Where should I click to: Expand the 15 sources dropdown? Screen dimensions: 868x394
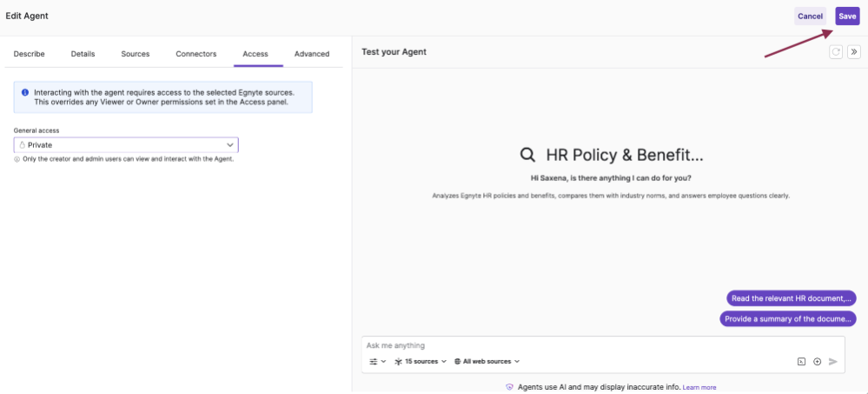[421, 361]
